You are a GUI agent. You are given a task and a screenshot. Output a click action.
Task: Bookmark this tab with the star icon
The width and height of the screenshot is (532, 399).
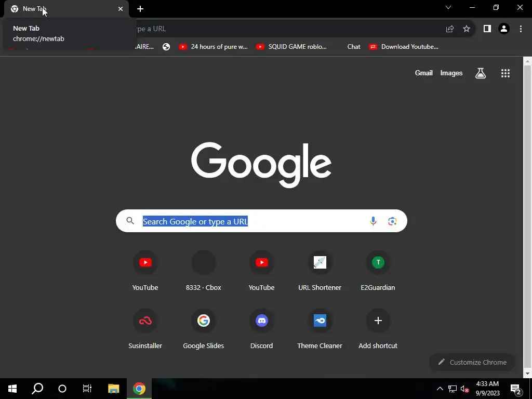pos(467,29)
